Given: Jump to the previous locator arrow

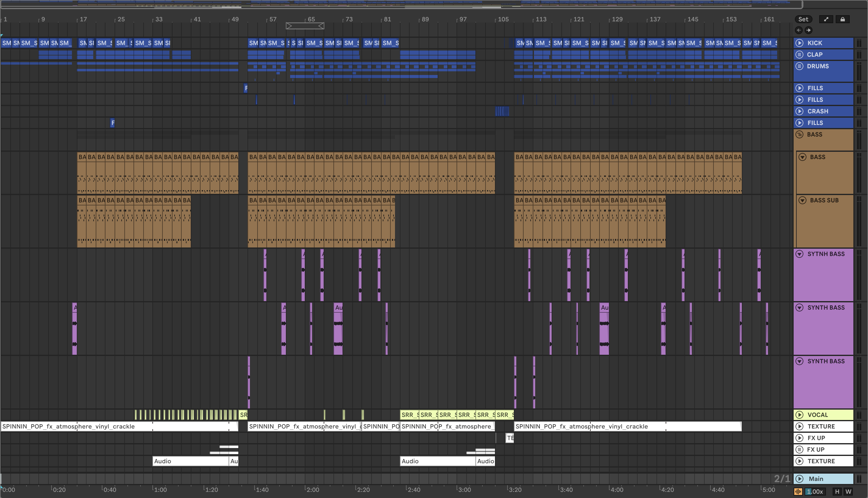Looking at the screenshot, I should [x=799, y=30].
